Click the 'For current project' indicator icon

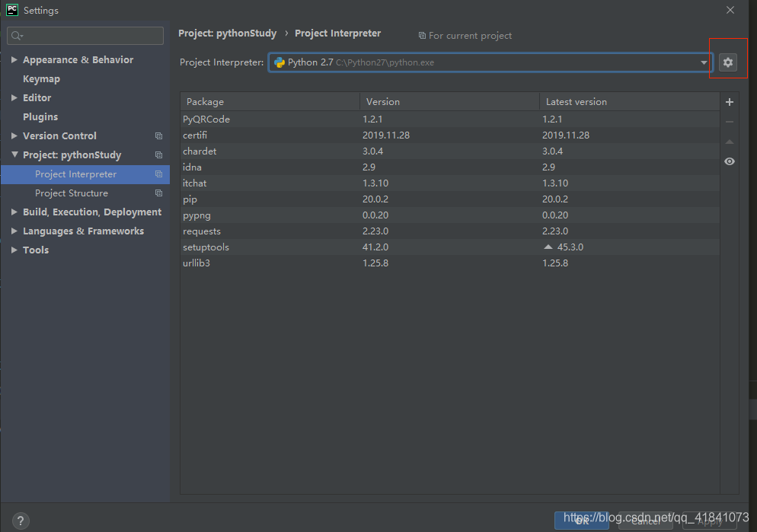421,35
